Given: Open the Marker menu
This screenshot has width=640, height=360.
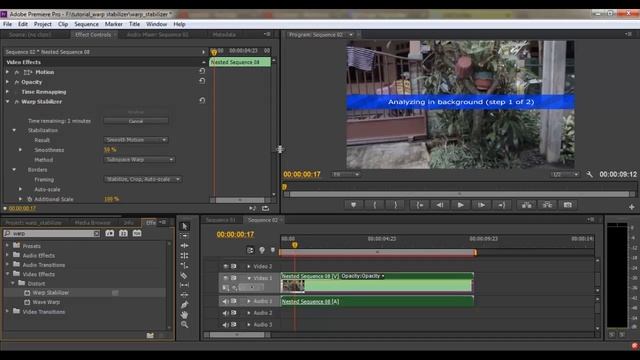Looking at the screenshot, I should point(113,24).
